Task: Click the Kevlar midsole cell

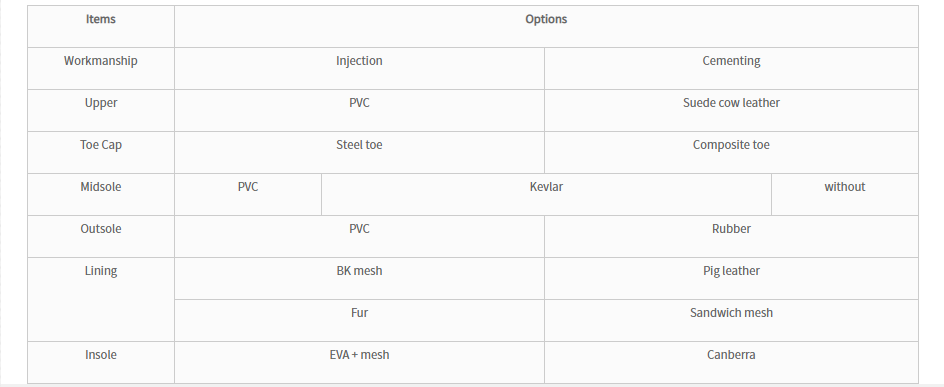Action: 546,194
